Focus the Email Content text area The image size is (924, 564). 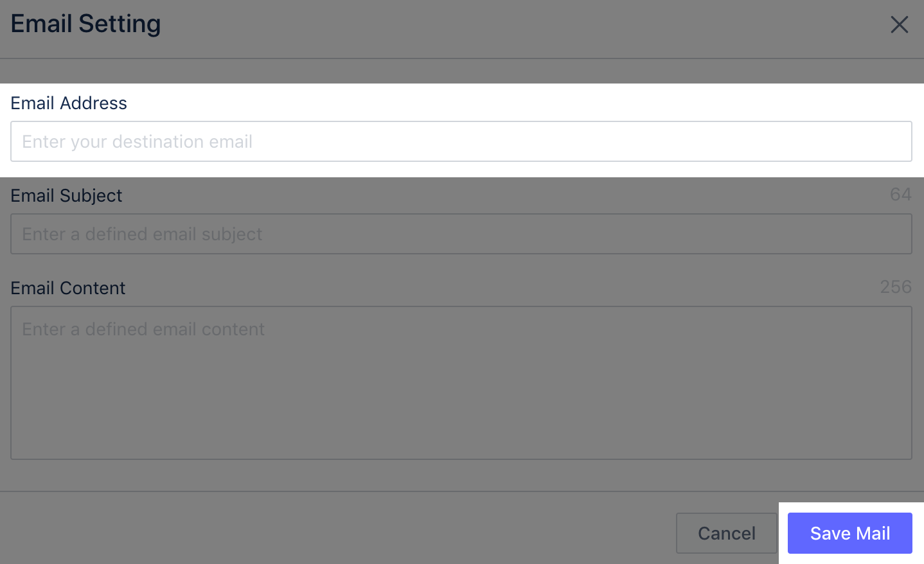(x=461, y=383)
